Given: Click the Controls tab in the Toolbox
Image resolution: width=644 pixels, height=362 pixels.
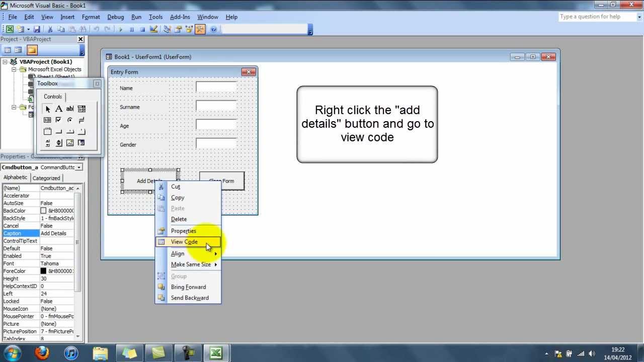Looking at the screenshot, I should (x=53, y=97).
